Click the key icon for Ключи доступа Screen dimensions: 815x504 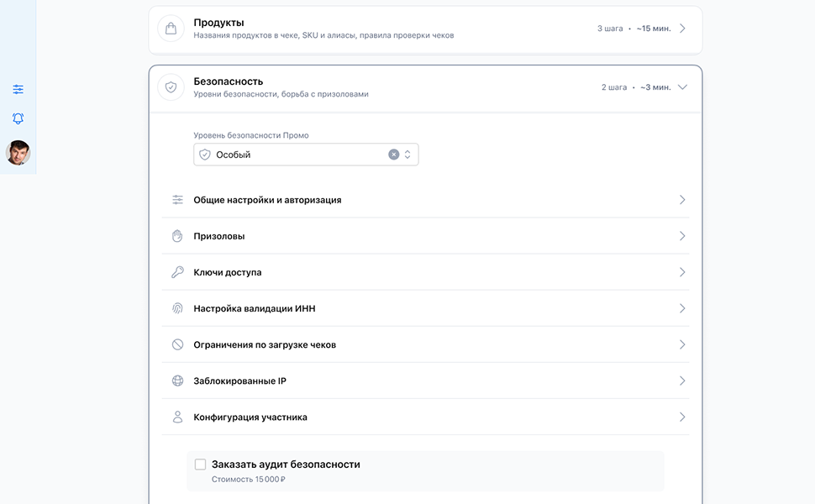(177, 272)
